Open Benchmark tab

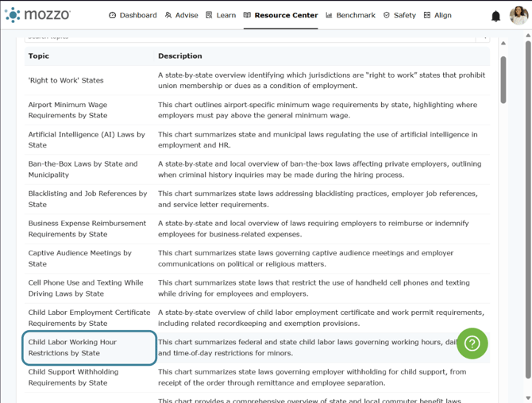(350, 15)
